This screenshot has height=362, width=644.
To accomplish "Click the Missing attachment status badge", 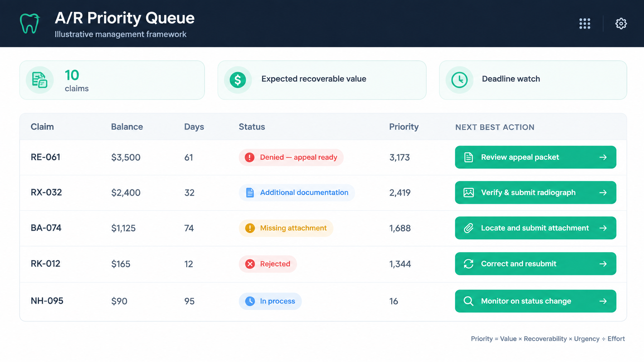I will (286, 228).
